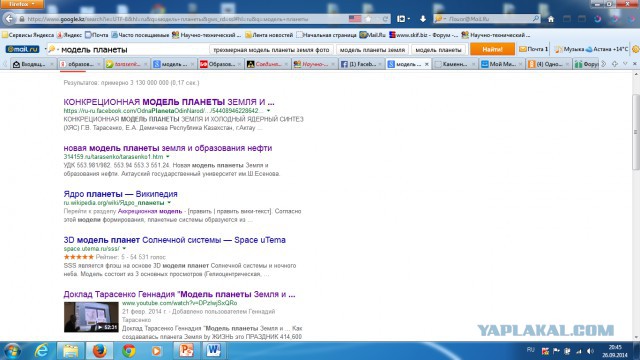Screen dimensions: 640x360
Task: Open Google Chrome from the taskbar
Action: point(129,351)
